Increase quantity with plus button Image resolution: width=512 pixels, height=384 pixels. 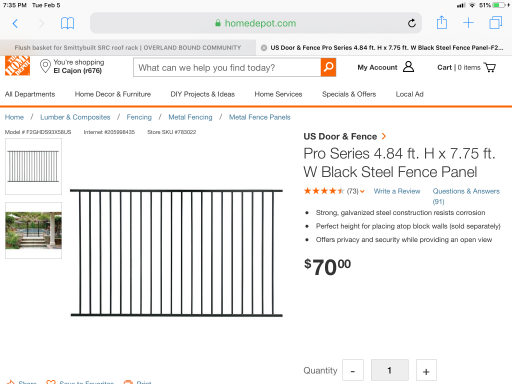(x=426, y=370)
